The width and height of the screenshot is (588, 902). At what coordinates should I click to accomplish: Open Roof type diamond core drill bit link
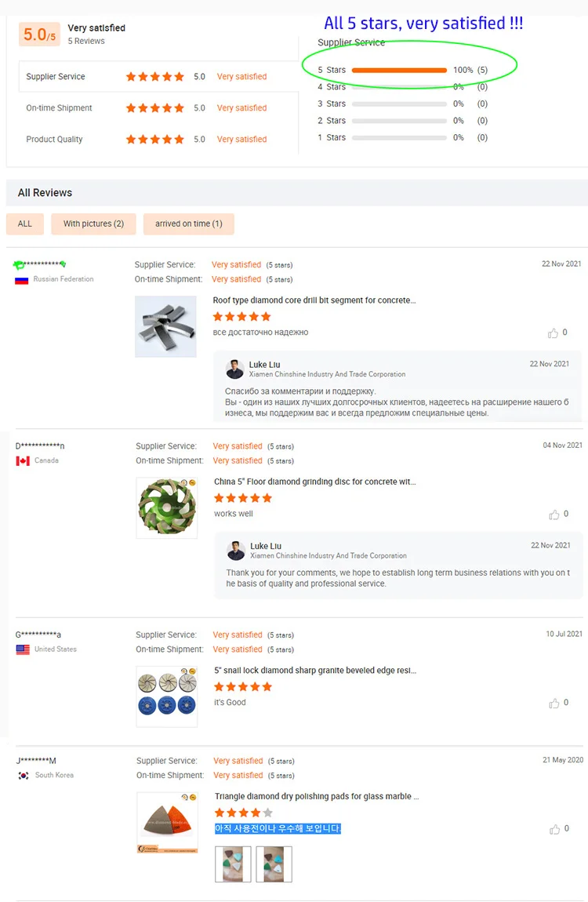314,300
